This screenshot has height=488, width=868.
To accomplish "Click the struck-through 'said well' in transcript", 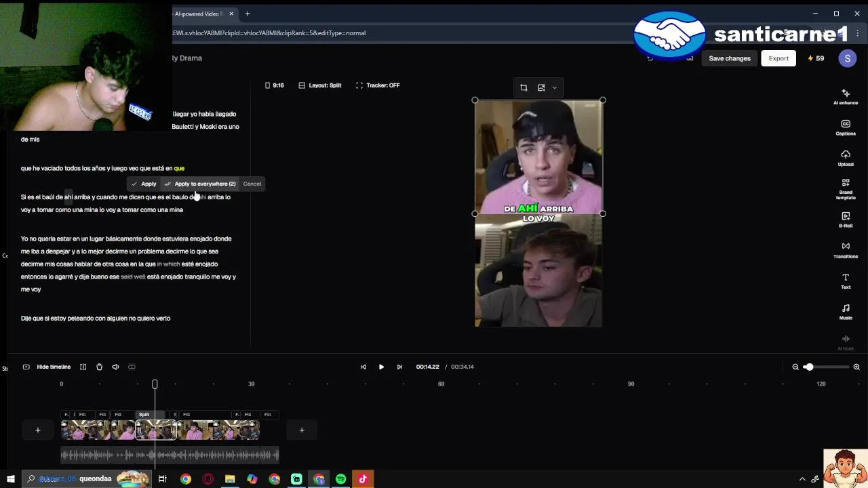I will click(133, 277).
